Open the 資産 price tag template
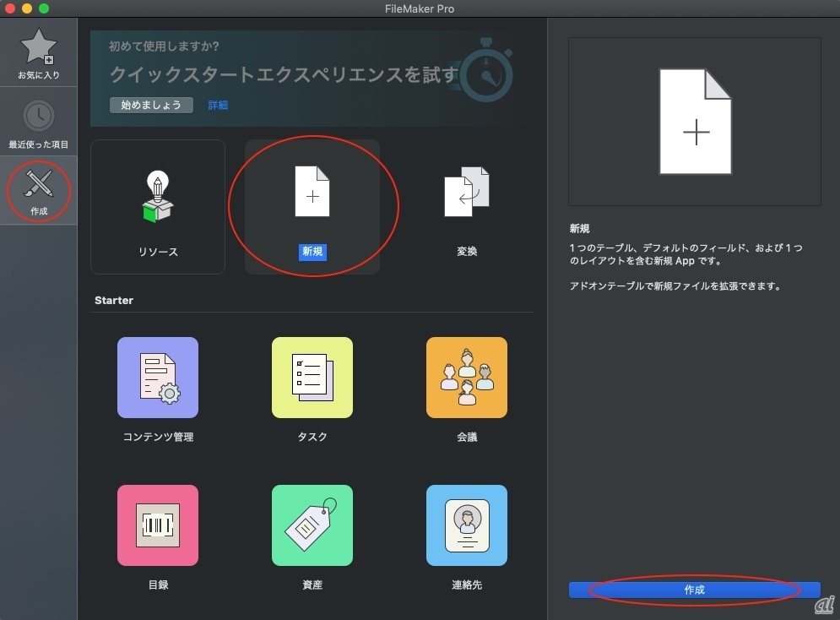This screenshot has height=620, width=840. coord(312,525)
